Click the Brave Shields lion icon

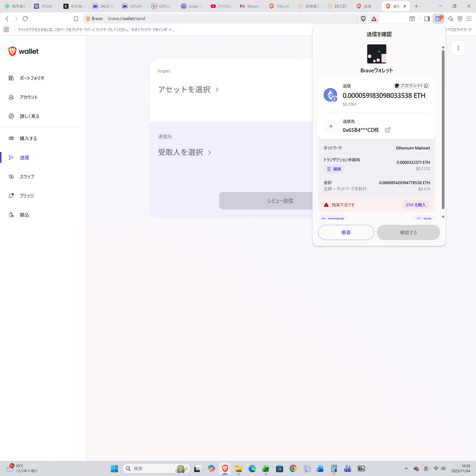pos(363,19)
